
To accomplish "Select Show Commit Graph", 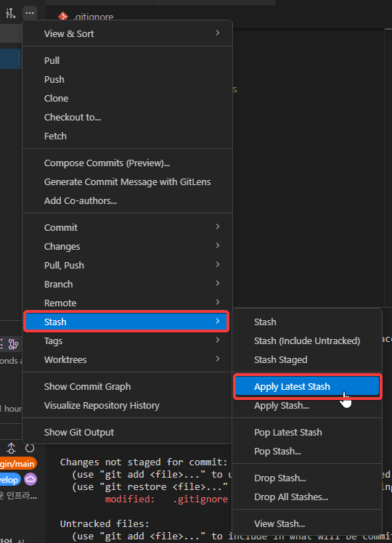I will (x=127, y=386).
